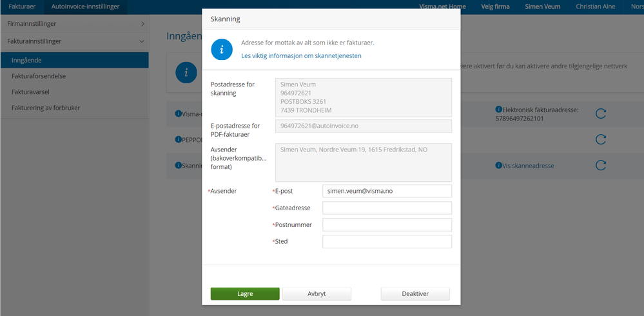Open Visma.net Home from the top bar

(x=442, y=6)
